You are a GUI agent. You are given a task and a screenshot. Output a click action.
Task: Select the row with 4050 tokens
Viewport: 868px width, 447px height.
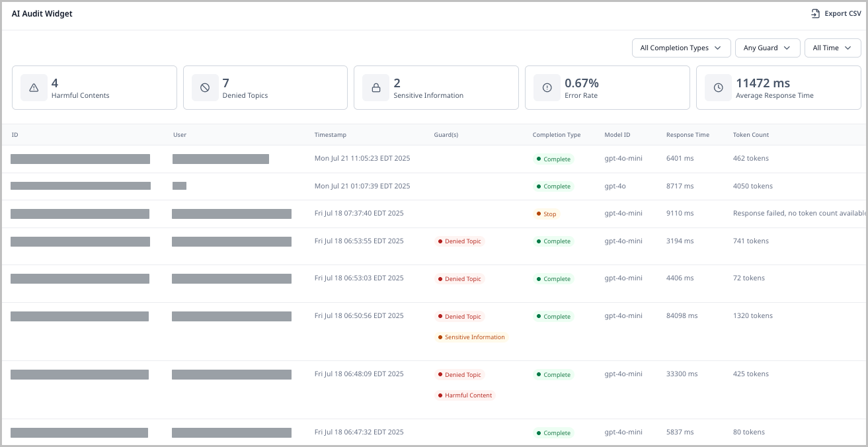tap(752, 186)
